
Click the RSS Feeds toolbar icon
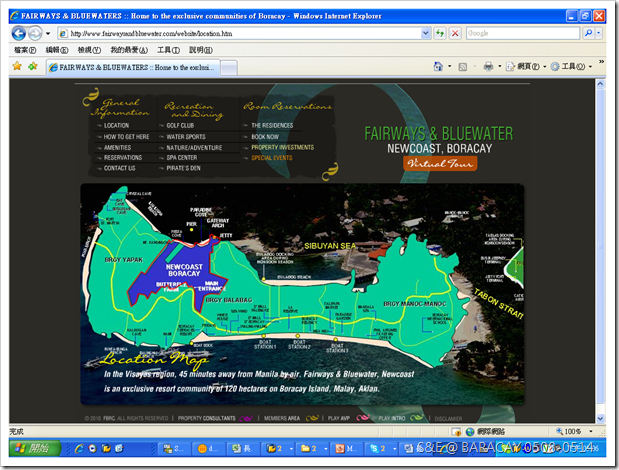463,67
